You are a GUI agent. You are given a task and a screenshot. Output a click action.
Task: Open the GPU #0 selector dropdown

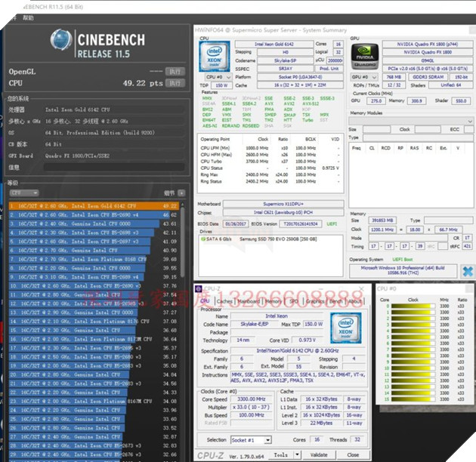click(x=364, y=77)
